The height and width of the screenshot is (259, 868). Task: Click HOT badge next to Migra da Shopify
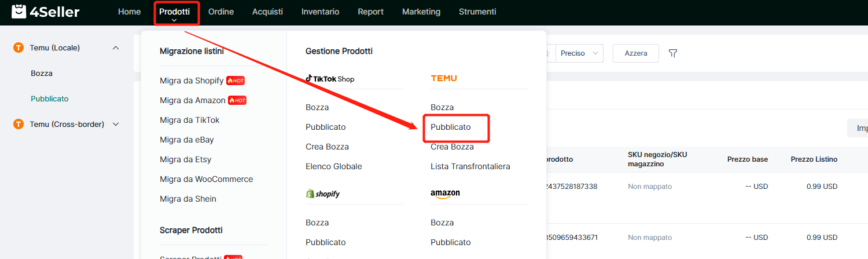(236, 81)
